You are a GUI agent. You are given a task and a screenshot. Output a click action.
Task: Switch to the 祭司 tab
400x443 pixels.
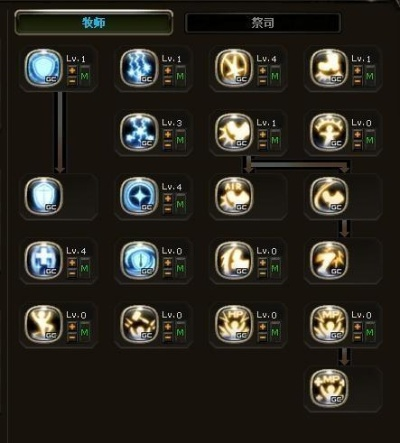[x=263, y=23]
